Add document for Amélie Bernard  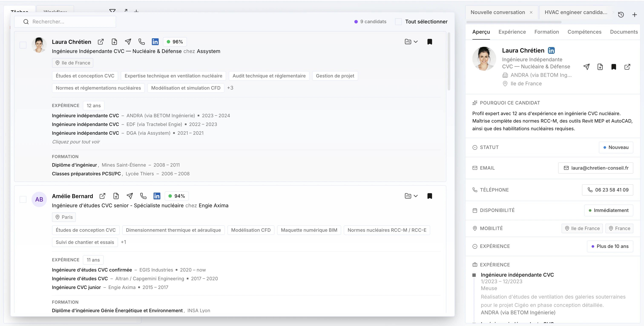point(116,196)
